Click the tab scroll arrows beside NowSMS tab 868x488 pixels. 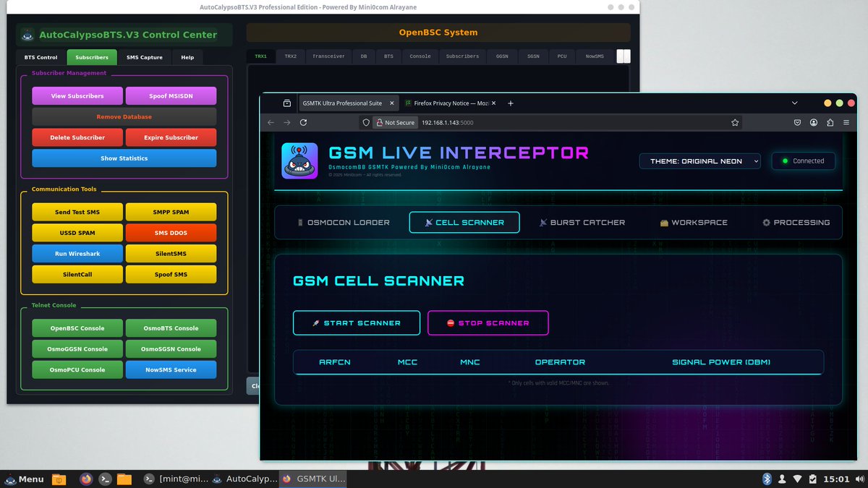pos(624,56)
